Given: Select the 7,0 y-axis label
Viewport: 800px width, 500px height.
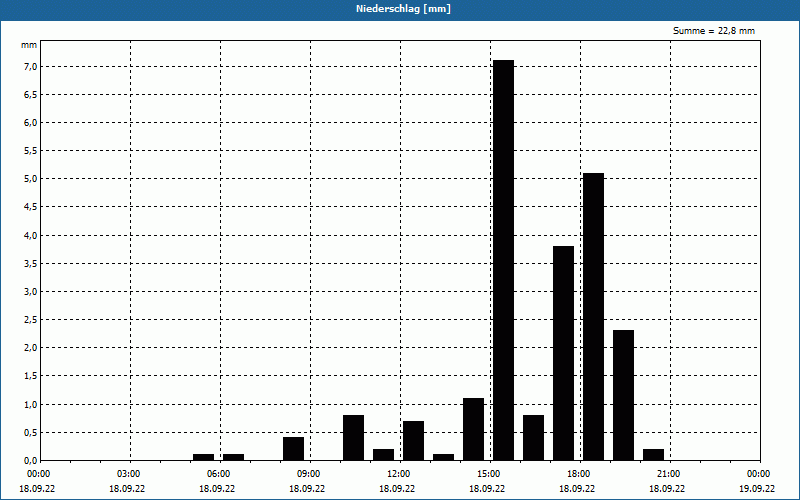Looking at the screenshot, I should click(30, 66).
